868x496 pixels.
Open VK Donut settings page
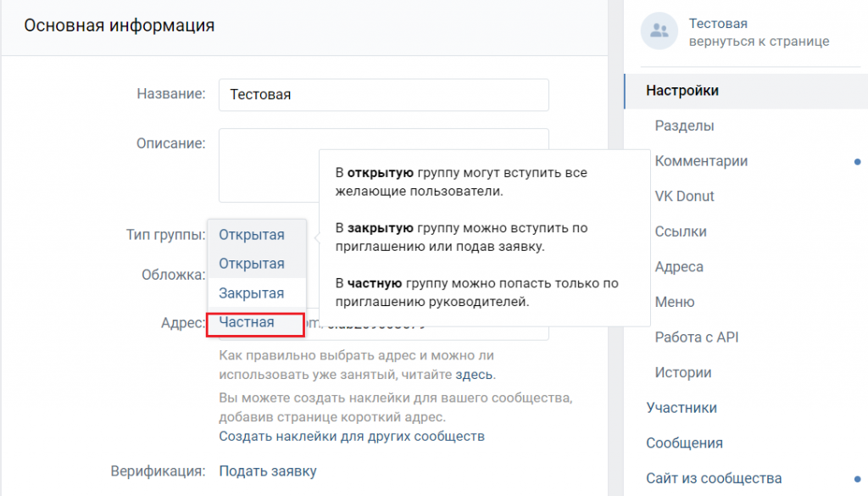684,196
